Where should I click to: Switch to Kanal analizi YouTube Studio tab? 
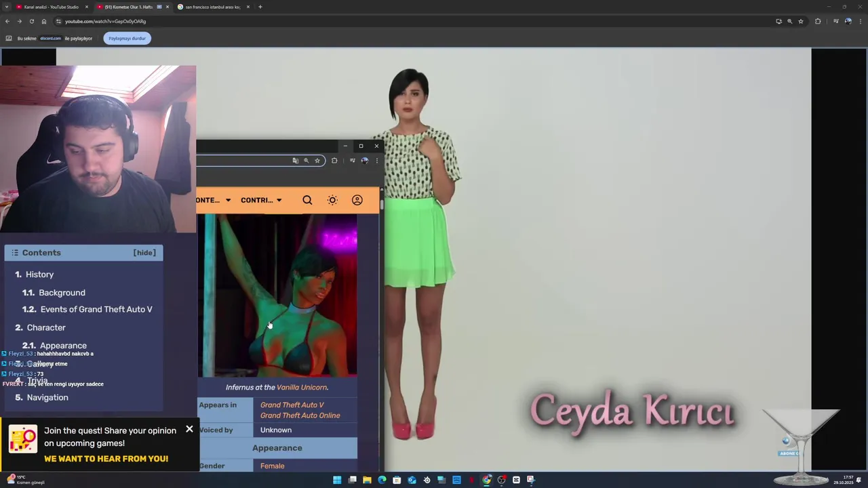[x=51, y=7]
